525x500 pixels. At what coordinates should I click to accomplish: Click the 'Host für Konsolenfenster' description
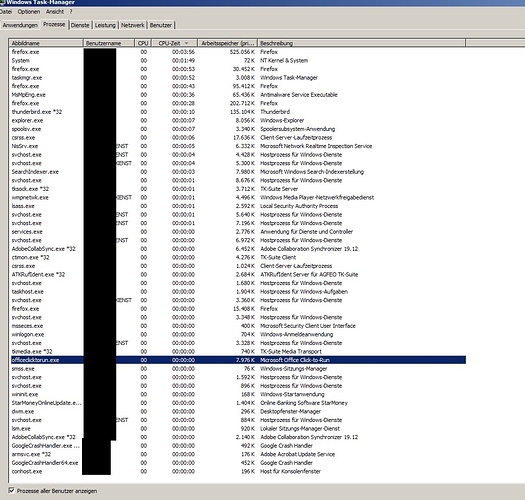tap(290, 472)
